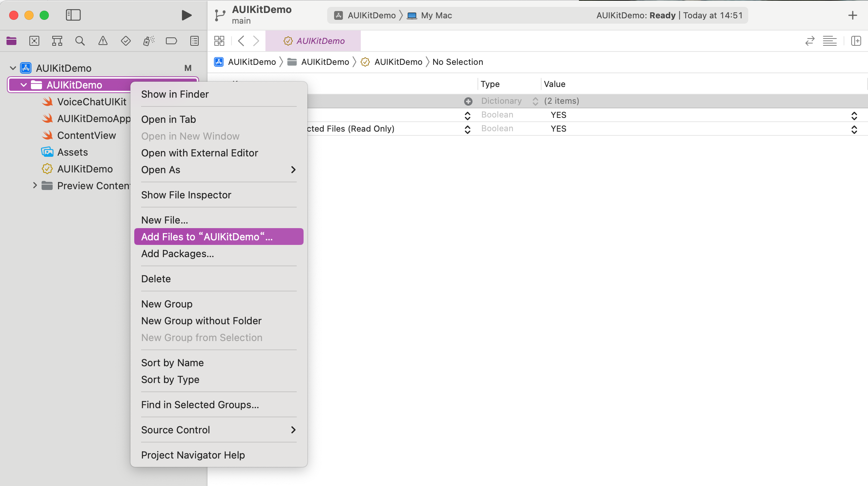Add an editor on the right
The height and width of the screenshot is (486, 868).
coord(856,41)
